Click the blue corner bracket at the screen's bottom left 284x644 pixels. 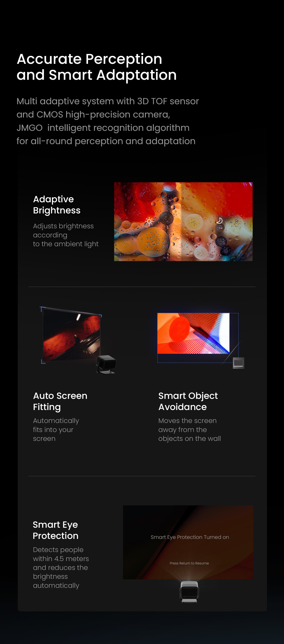43,361
